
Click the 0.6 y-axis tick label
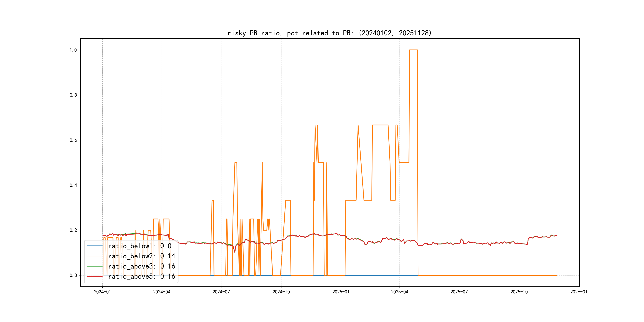[73, 140]
